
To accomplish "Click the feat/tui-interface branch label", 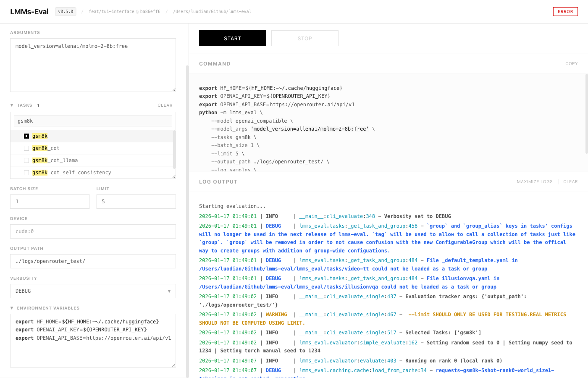I will 112,12.
